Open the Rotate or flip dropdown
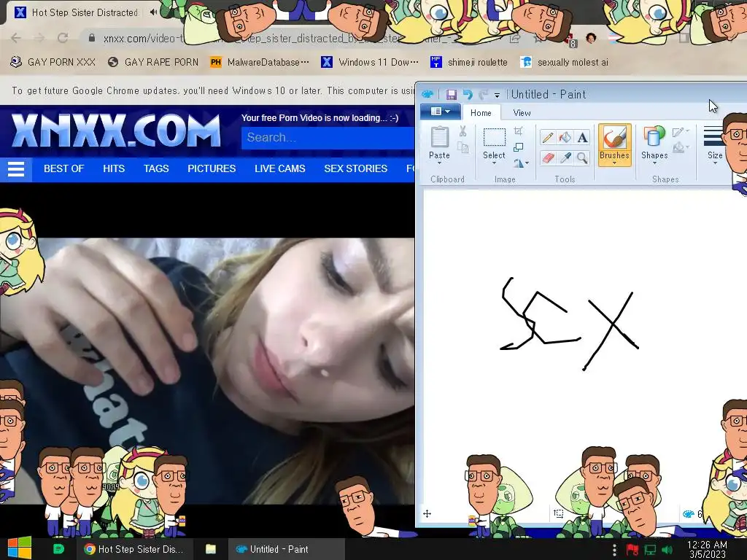The image size is (747, 560). [x=521, y=163]
